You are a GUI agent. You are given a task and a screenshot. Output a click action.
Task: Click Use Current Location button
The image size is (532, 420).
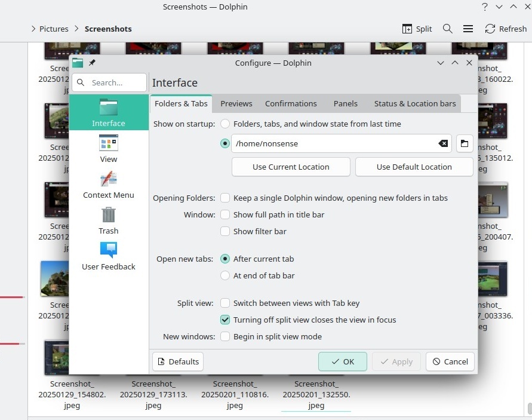point(291,167)
